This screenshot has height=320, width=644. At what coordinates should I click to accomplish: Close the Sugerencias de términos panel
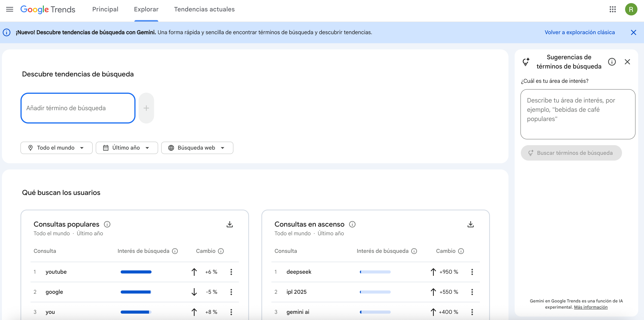pyautogui.click(x=627, y=62)
